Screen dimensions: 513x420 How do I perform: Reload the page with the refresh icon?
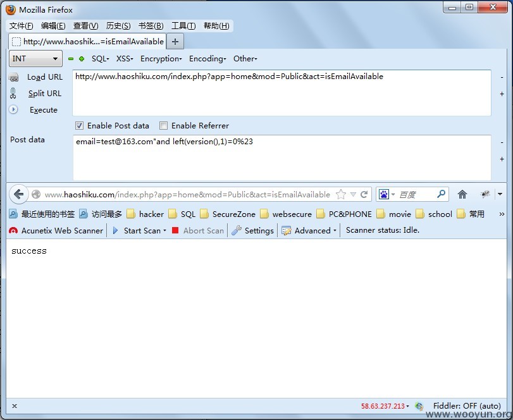(364, 195)
